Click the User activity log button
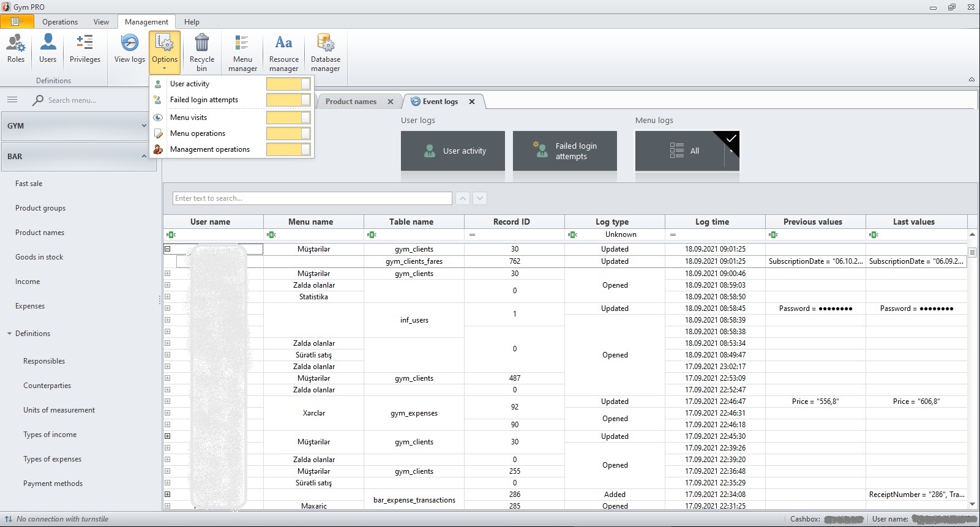The height and width of the screenshot is (527, 980). pos(453,151)
